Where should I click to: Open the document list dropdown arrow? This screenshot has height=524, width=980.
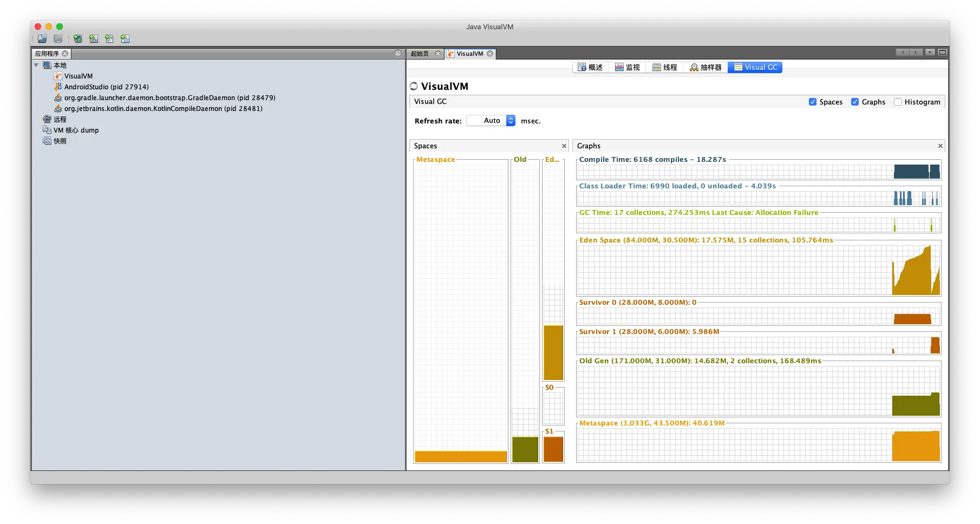click(x=930, y=53)
